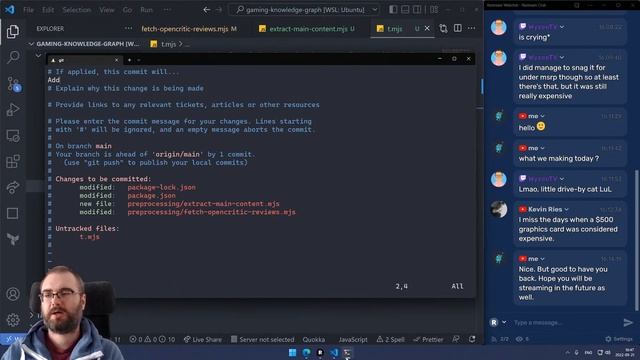Toggle the bottom panel layout icon
The height and width of the screenshot is (360, 640).
pos(405,9)
